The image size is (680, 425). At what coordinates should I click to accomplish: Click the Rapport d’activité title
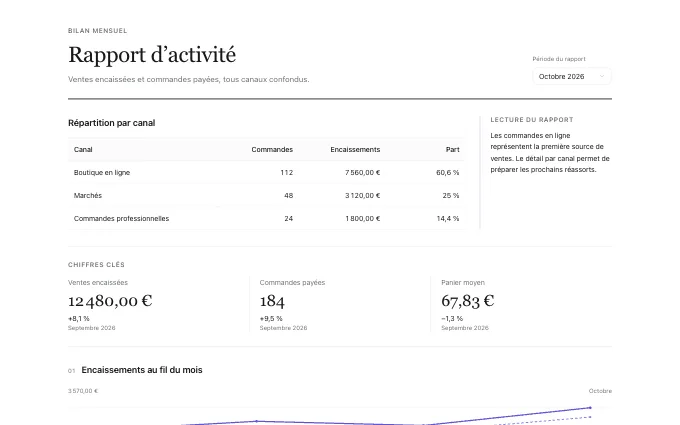coord(152,55)
